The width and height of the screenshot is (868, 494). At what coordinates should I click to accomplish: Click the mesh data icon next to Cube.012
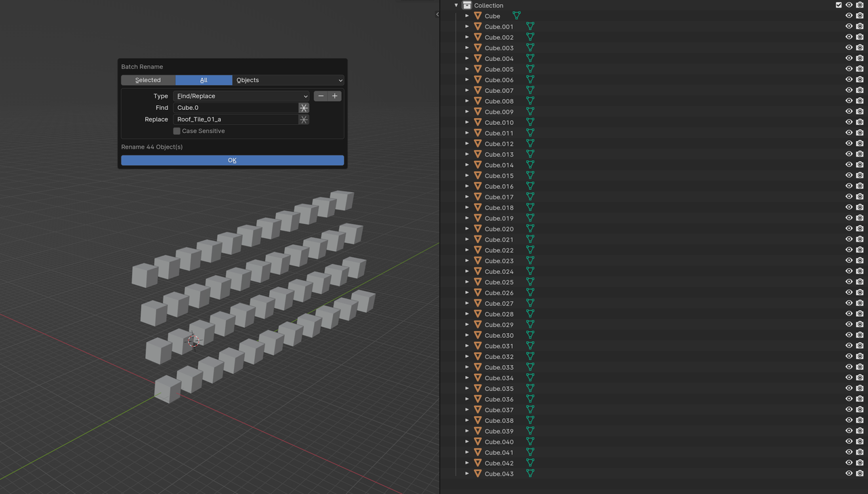click(530, 144)
